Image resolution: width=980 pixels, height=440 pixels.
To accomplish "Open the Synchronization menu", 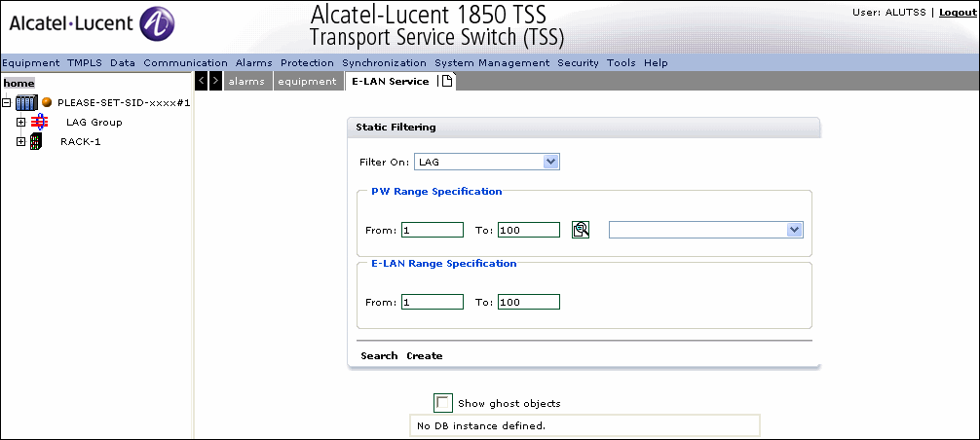I will click(385, 63).
